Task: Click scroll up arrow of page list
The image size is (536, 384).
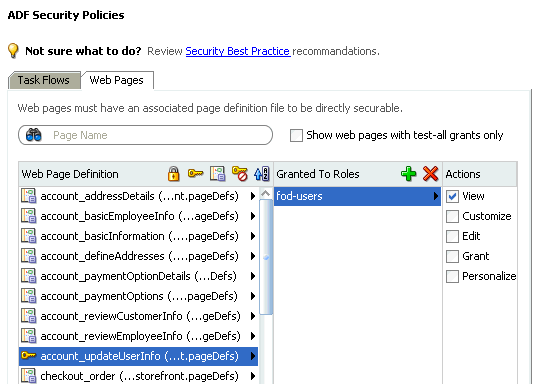Action: point(266,193)
